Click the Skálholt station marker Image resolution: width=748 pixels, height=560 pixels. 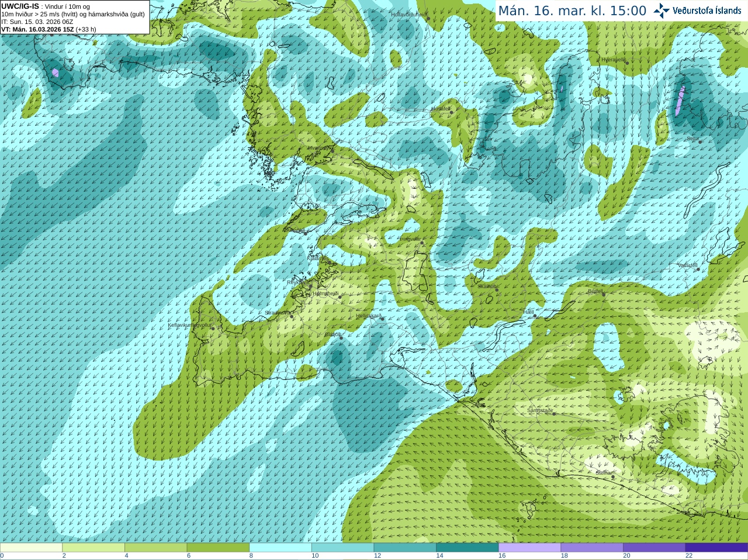(x=497, y=289)
